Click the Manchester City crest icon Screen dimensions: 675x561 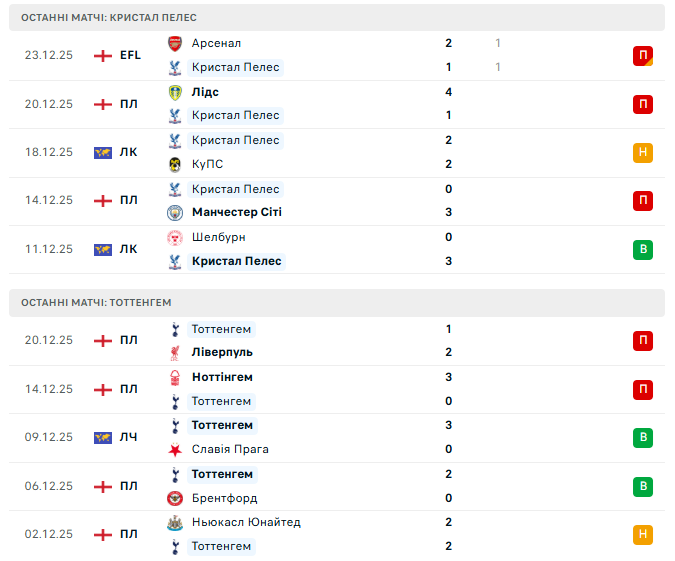click(x=175, y=212)
